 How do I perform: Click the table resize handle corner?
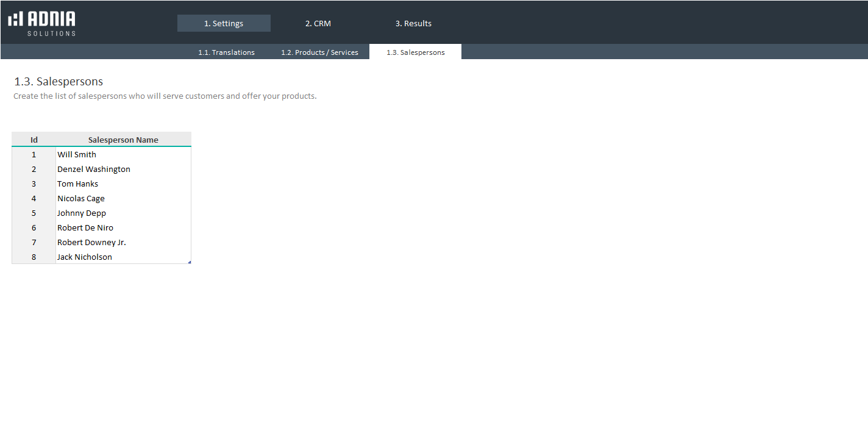(x=190, y=262)
